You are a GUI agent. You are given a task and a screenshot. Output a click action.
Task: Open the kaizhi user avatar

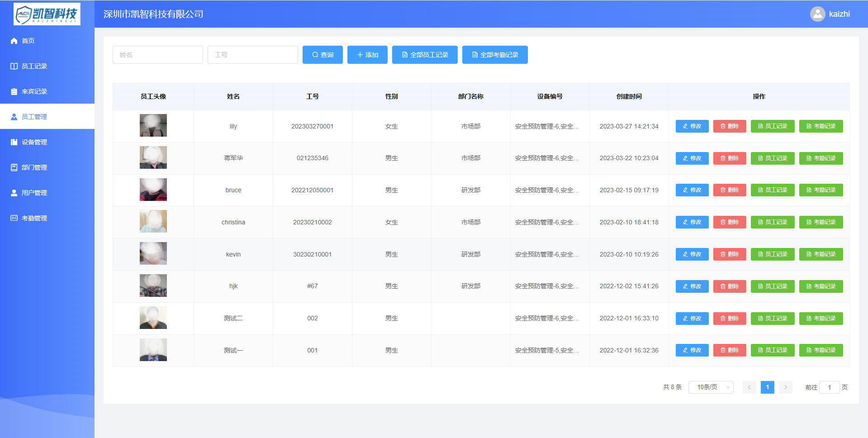coord(817,14)
